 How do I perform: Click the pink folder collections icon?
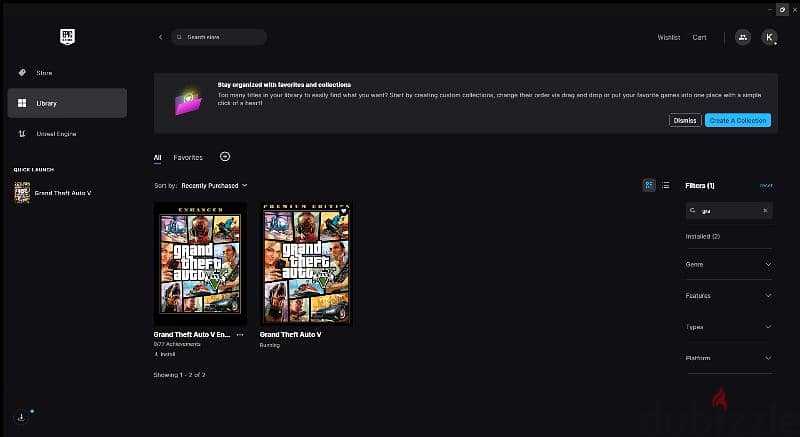pos(188,102)
